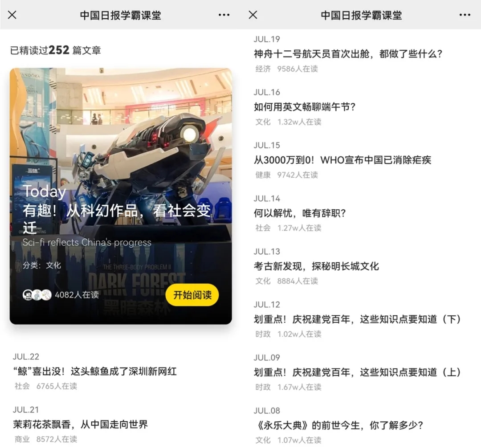Click the 1.07w人在读 count
The height and width of the screenshot is (448, 481).
tap(299, 440)
